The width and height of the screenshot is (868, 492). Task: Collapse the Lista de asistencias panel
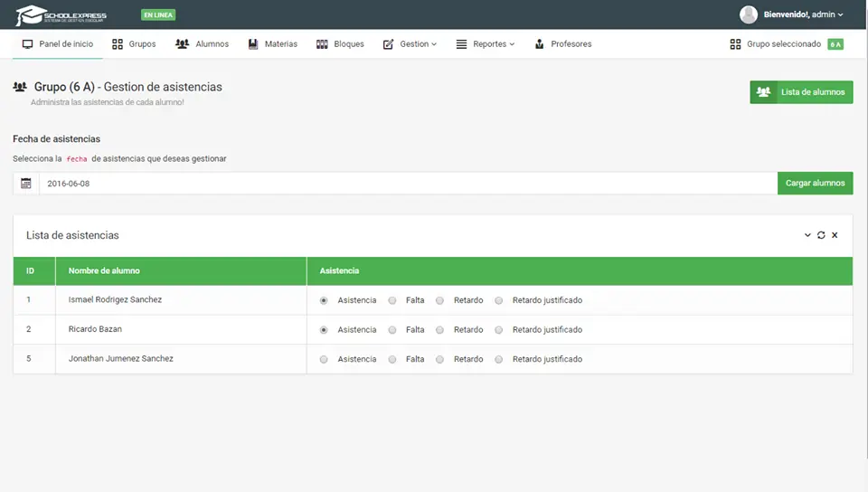click(x=807, y=235)
